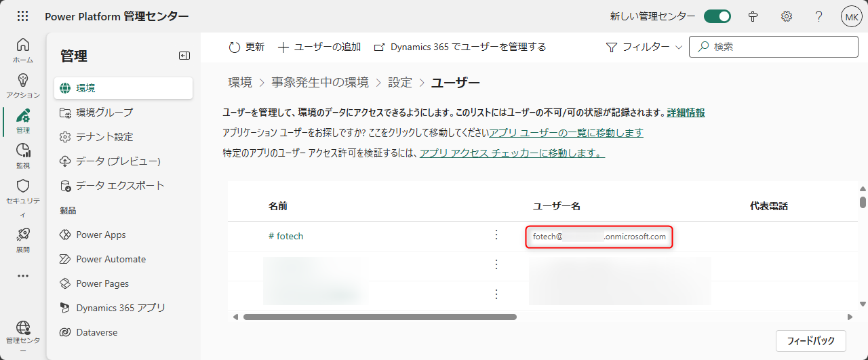
Task: Click the Add User button
Action: point(319,47)
